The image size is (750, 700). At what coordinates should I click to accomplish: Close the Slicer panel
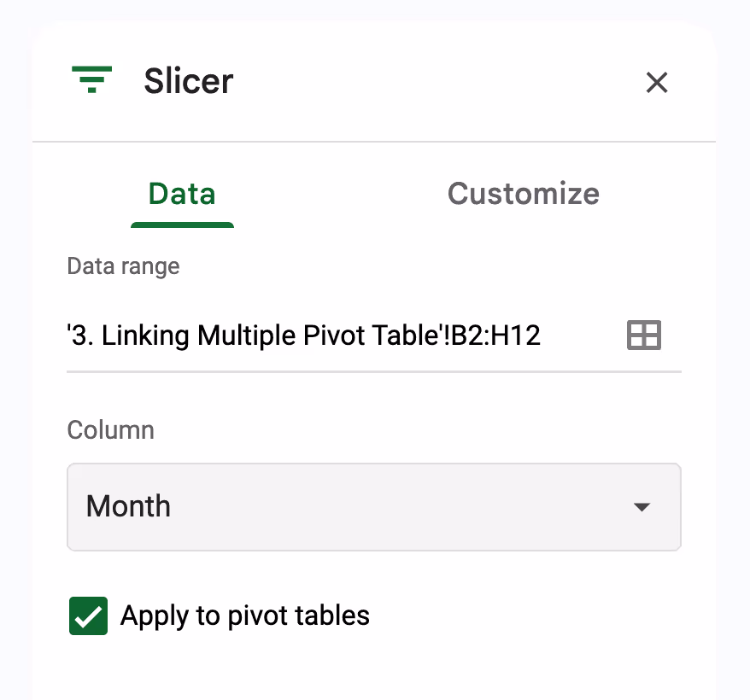pyautogui.click(x=656, y=82)
